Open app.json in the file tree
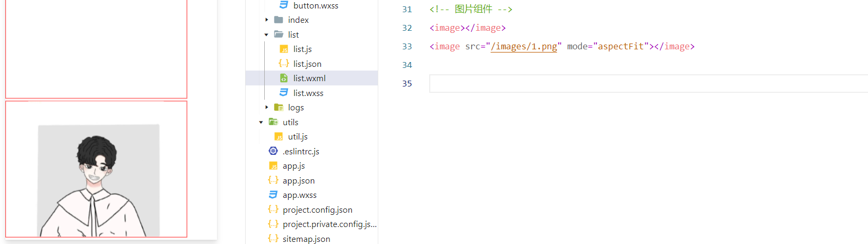 (299, 181)
